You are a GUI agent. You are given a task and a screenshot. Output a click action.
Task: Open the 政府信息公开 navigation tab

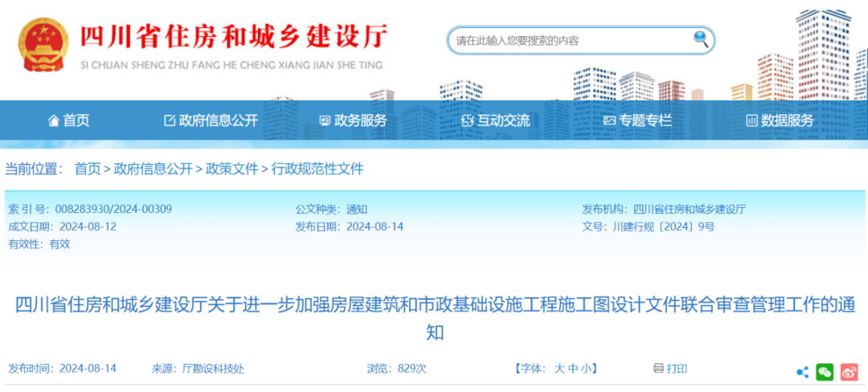click(211, 120)
